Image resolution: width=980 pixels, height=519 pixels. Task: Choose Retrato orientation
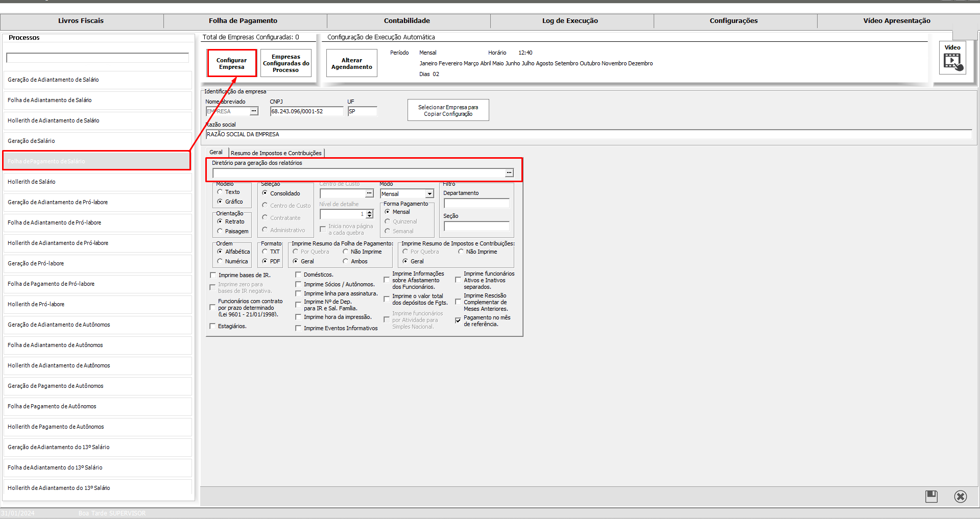pos(220,221)
